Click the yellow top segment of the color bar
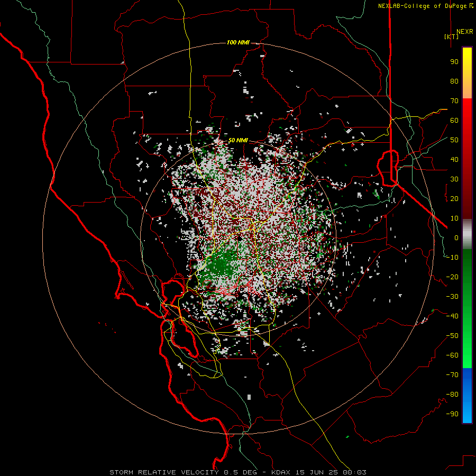Viewport: 476px width, 476px height. [x=467, y=73]
